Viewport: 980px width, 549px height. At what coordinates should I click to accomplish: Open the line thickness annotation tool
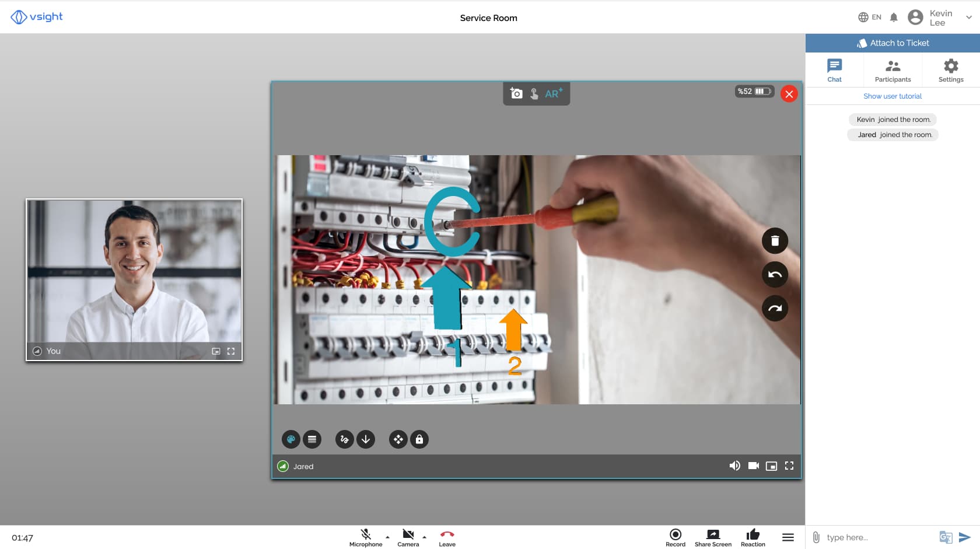(312, 439)
